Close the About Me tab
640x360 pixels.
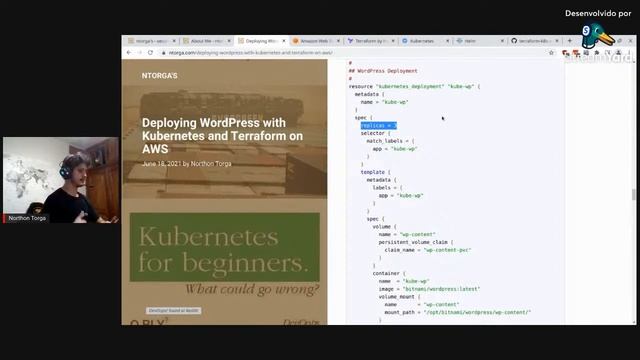point(229,41)
